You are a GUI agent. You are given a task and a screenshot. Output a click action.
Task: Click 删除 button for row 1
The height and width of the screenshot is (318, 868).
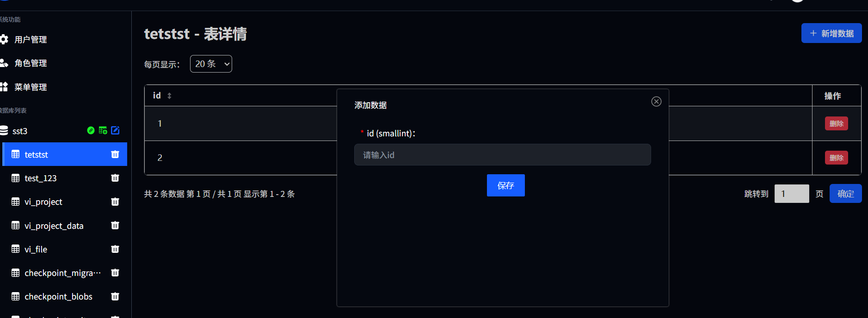point(836,123)
